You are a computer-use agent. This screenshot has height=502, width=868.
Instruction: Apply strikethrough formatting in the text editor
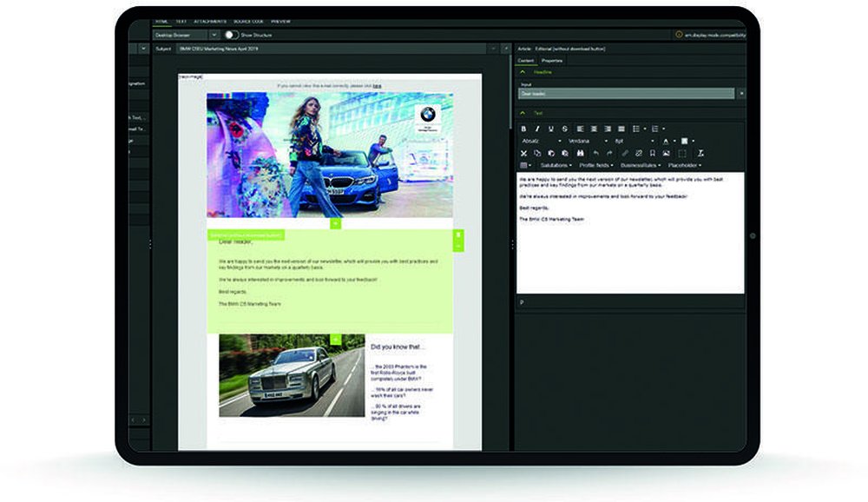point(565,129)
